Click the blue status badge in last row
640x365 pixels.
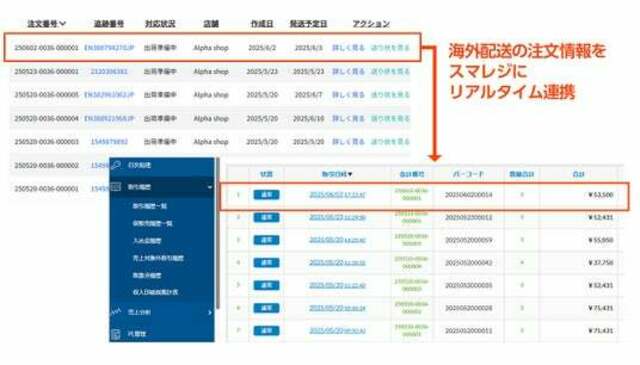tap(266, 330)
